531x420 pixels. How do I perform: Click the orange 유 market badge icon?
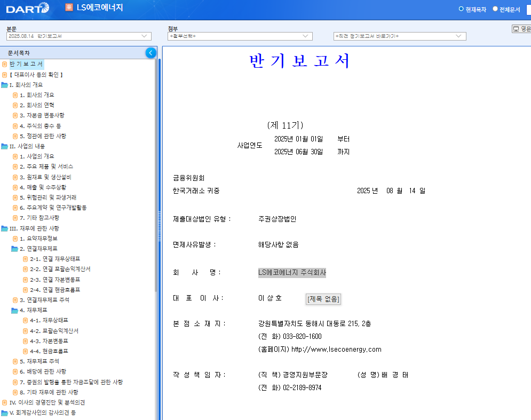coord(69,7)
